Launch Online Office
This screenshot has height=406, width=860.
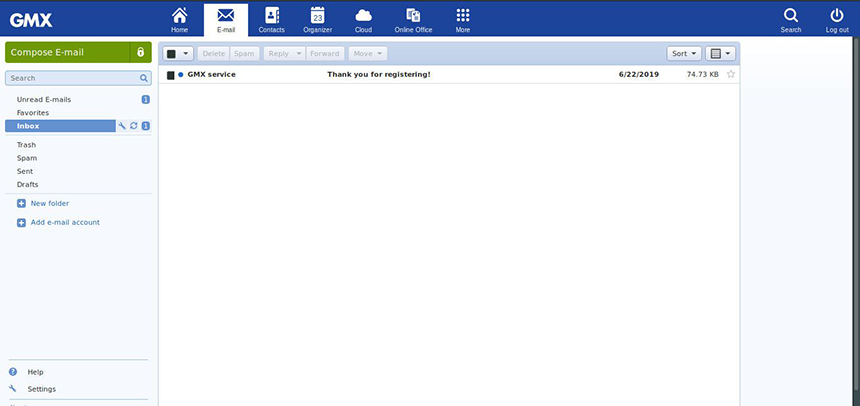pos(413,20)
